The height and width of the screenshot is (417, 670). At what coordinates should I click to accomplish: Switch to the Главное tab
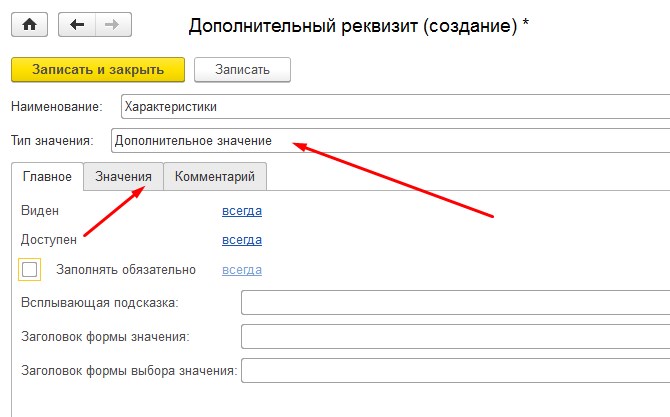[47, 176]
